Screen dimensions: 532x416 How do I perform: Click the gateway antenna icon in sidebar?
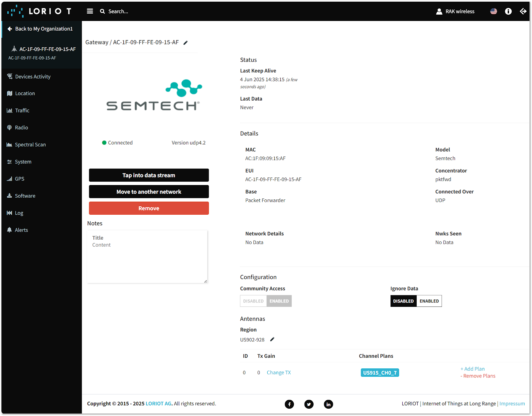(x=14, y=49)
